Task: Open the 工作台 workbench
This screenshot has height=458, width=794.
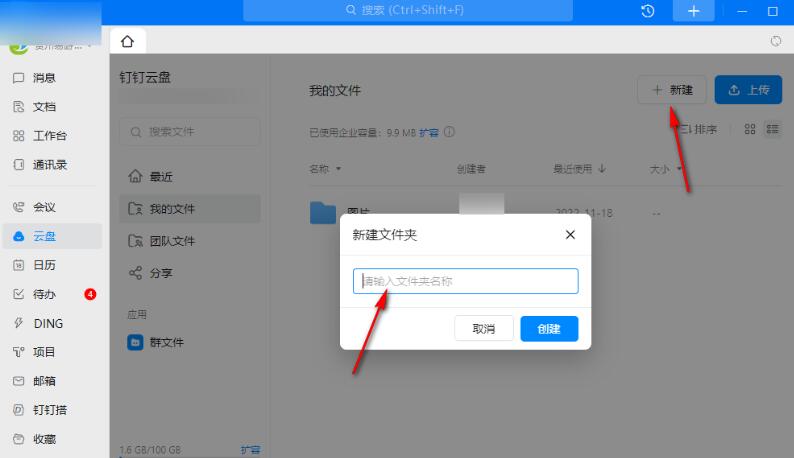Action: point(49,136)
